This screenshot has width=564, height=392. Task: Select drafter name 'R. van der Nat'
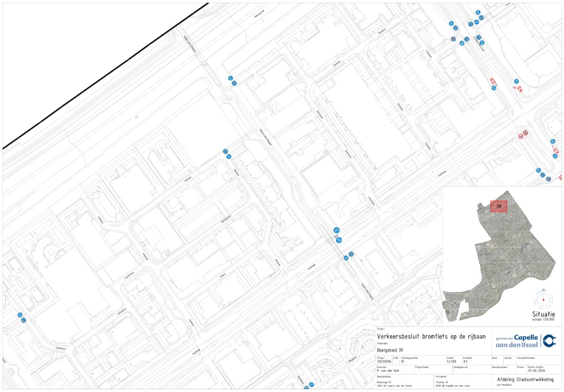coord(387,371)
